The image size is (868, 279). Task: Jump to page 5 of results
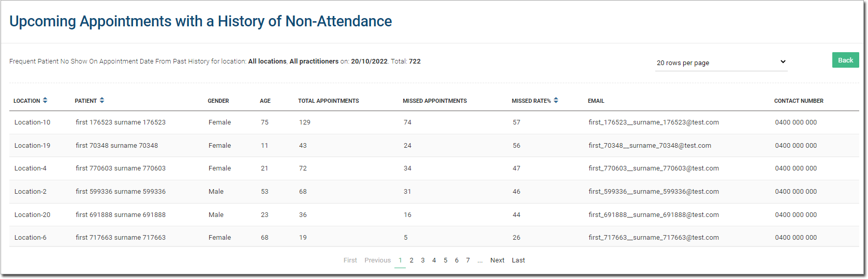click(446, 260)
